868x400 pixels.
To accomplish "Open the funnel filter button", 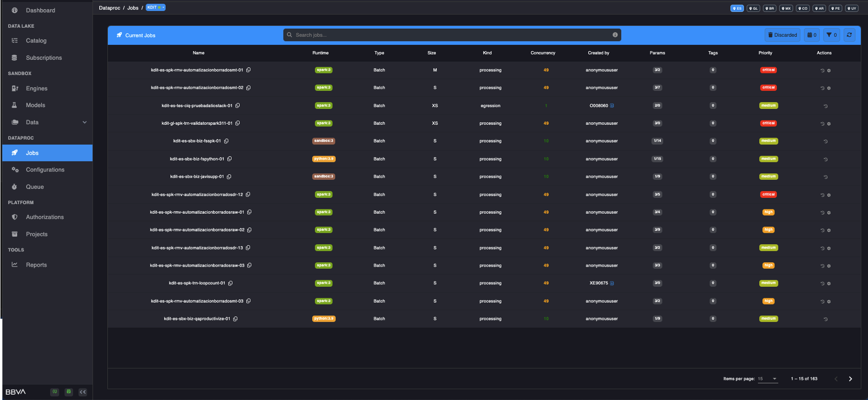I will 831,35.
